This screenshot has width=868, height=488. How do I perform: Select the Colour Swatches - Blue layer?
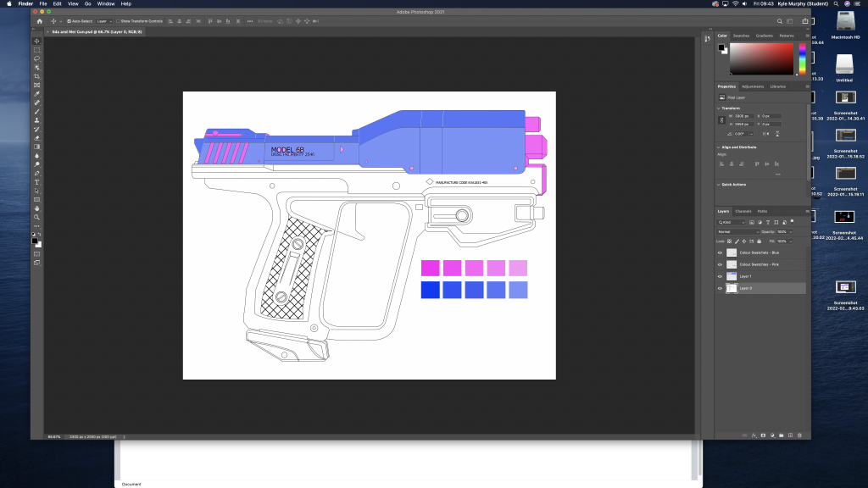pyautogui.click(x=761, y=252)
